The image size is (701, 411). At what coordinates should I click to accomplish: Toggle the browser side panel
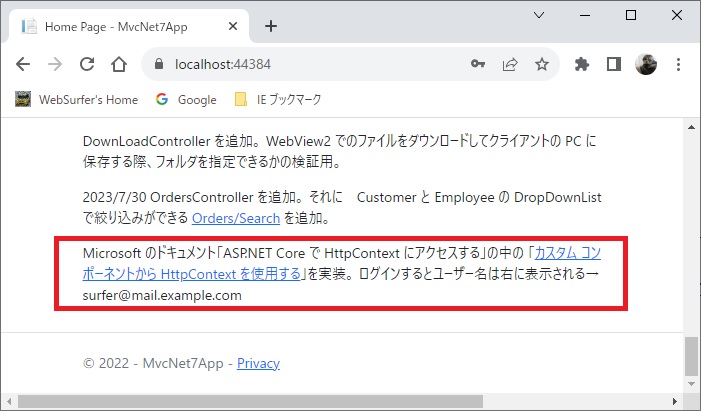pyautogui.click(x=614, y=64)
